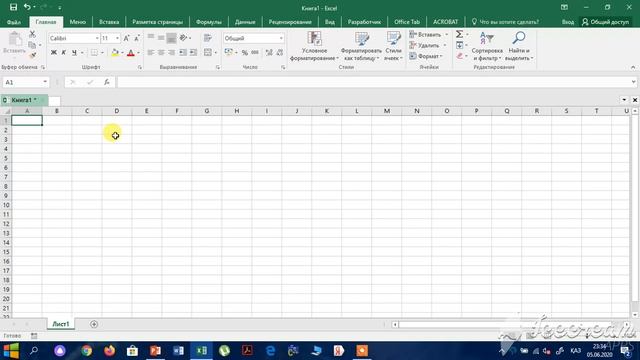The width and height of the screenshot is (640, 360).
Task: Toggle italic formatting (К)
Action: [x=64, y=53]
